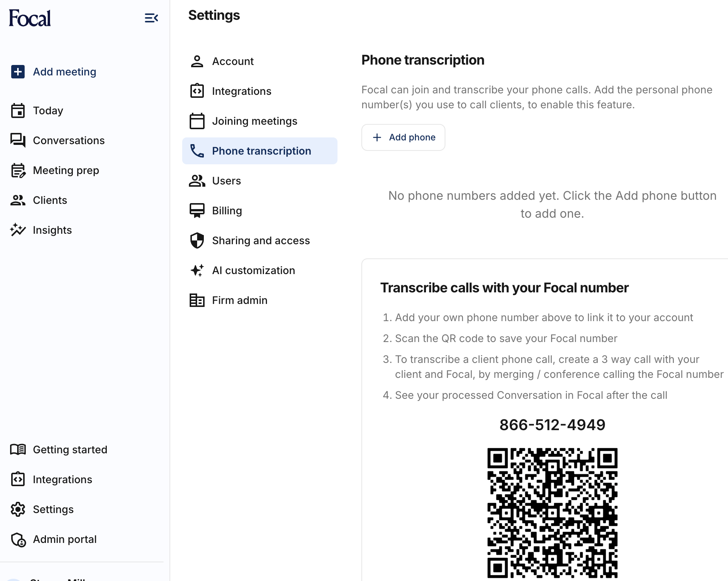Open Today calendar icon in sidebar
The image size is (728, 581).
(x=18, y=111)
